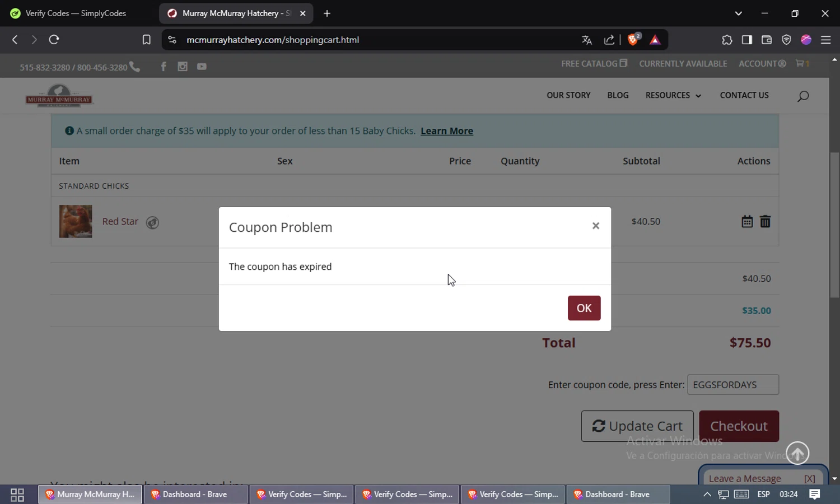The image size is (840, 504).
Task: Open the hatchery Instagram icon
Action: pyautogui.click(x=183, y=67)
